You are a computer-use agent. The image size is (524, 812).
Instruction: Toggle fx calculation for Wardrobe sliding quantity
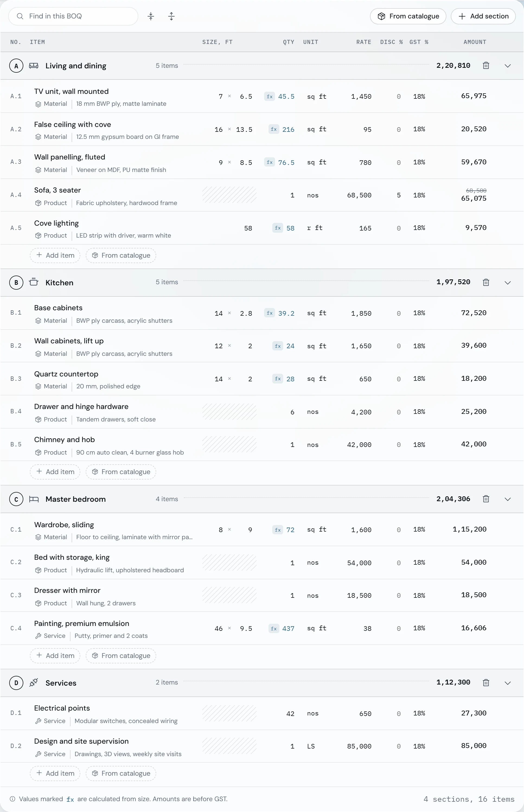[278, 530]
